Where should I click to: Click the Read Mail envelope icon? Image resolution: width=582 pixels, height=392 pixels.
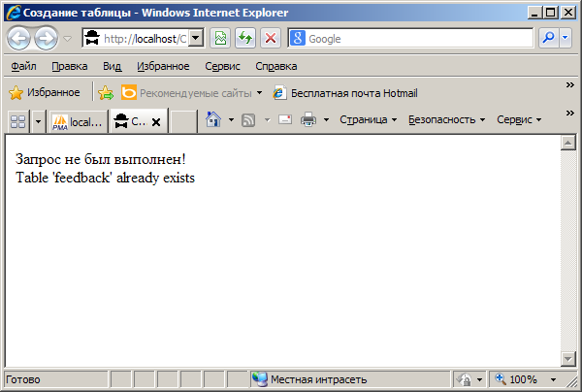tap(285, 119)
